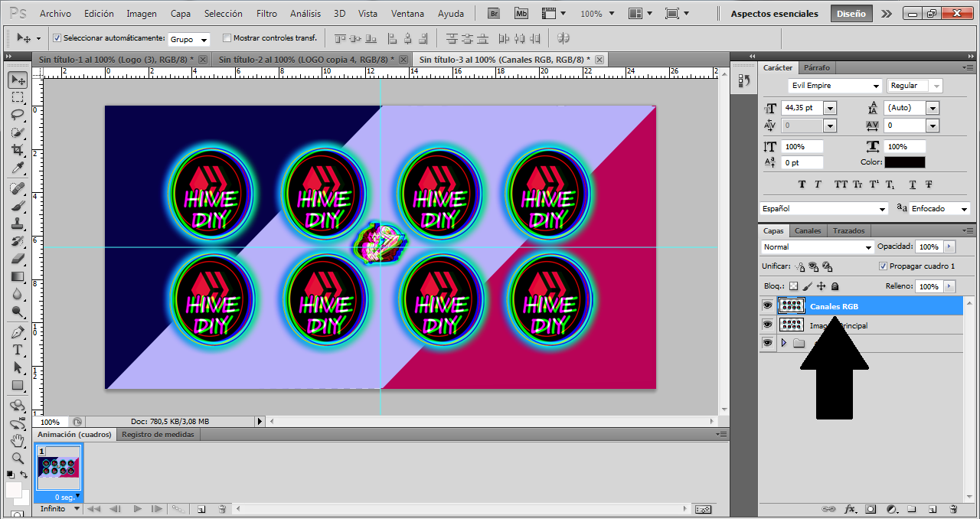Viewport: 980px width, 519px height.
Task: Open the Relleno slider arrow
Action: tap(949, 286)
